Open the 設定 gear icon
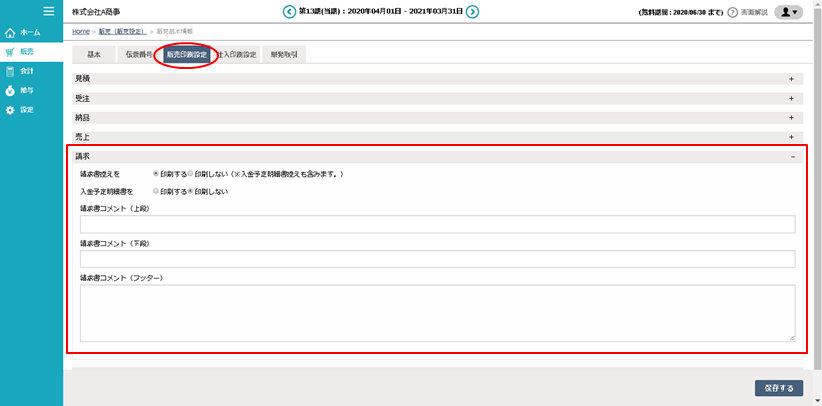 click(10, 109)
